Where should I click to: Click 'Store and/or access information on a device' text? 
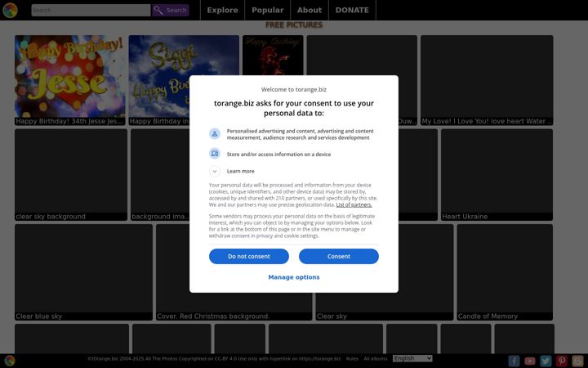tap(278, 155)
